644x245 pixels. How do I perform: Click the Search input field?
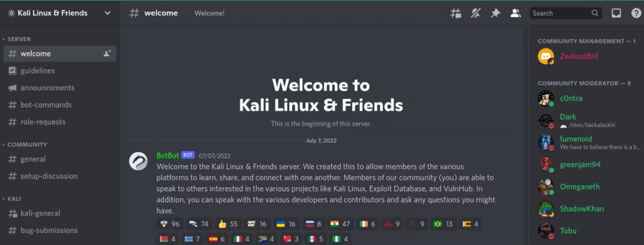[561, 13]
